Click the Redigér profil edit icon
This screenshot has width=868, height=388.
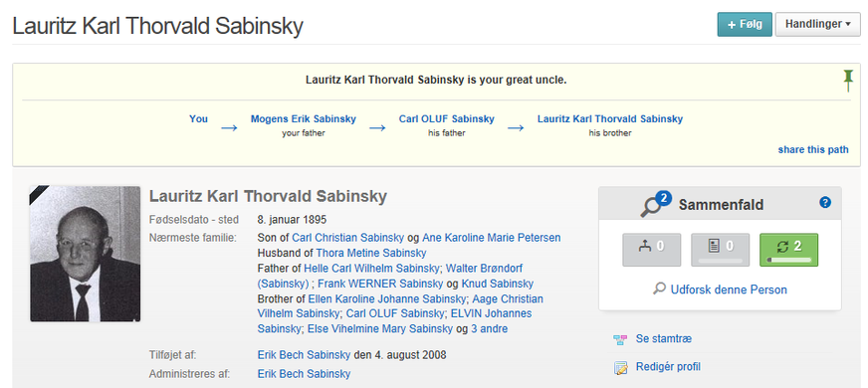tap(620, 367)
